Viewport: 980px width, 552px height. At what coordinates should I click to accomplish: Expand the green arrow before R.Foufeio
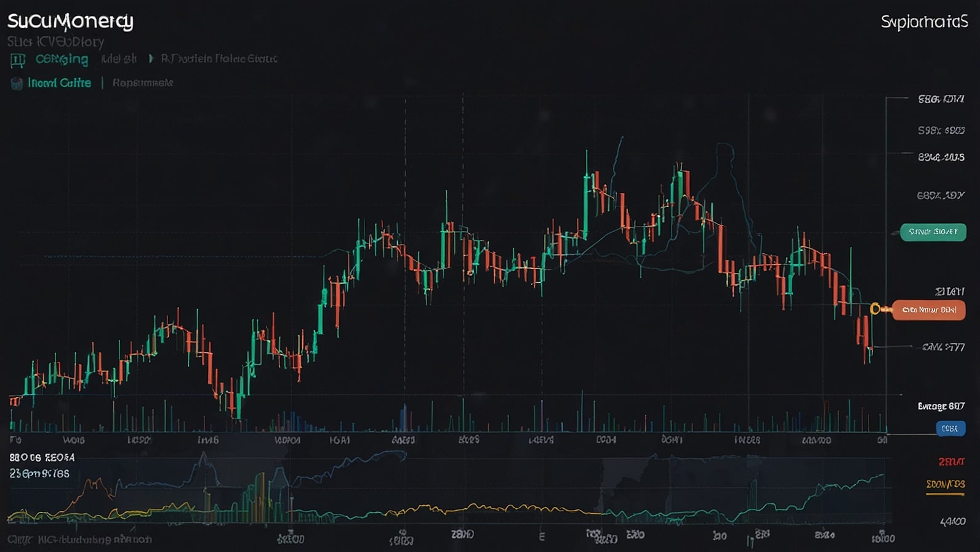click(151, 59)
